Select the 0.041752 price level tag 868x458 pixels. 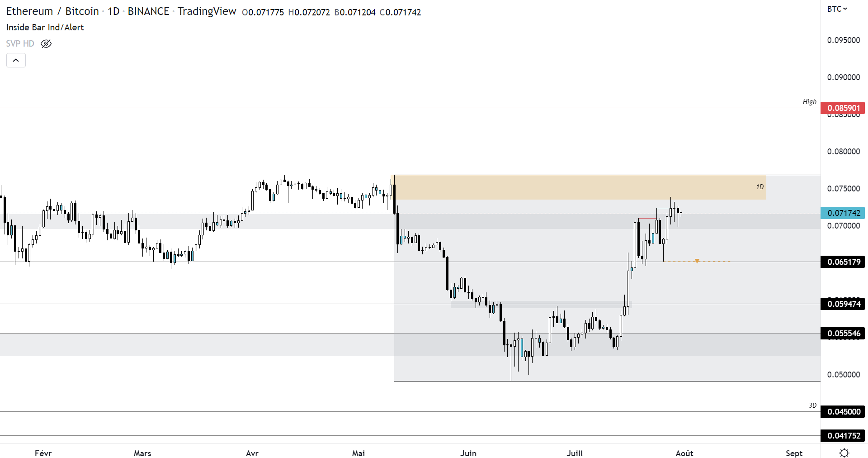coord(843,436)
